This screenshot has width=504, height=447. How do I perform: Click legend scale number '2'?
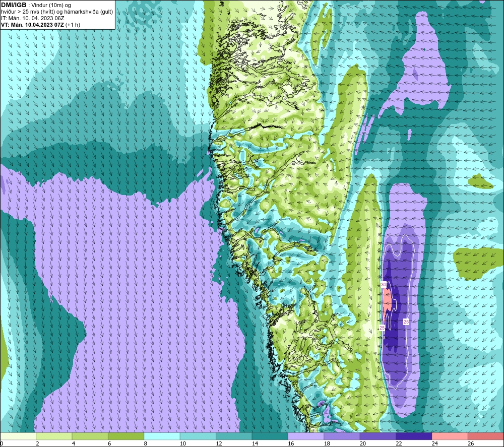(x=38, y=443)
